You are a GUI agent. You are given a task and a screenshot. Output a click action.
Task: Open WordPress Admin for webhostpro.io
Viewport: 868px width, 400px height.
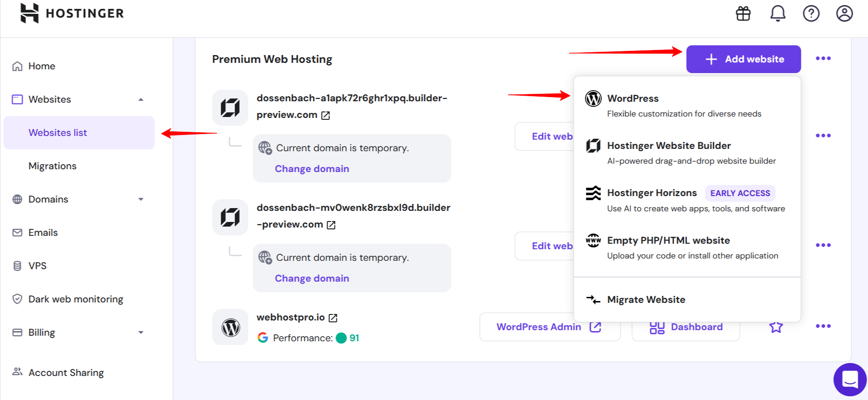(x=549, y=327)
